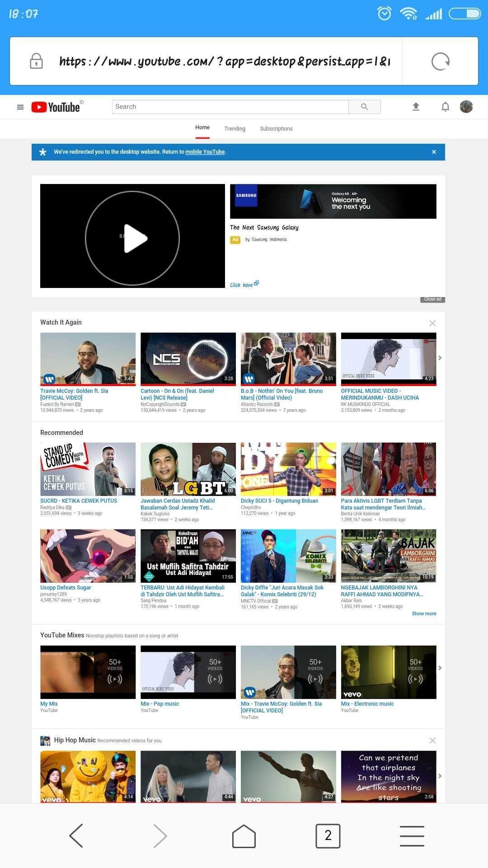This screenshot has height=868, width=488.
Task: Open Usopp Defeats Sugar thumbnail
Action: pyautogui.click(x=88, y=556)
